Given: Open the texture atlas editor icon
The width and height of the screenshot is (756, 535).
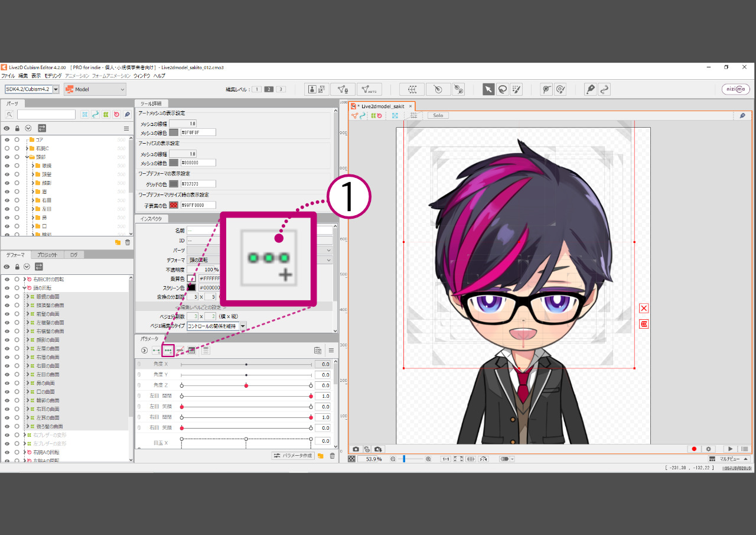Looking at the screenshot, I should (317, 89).
